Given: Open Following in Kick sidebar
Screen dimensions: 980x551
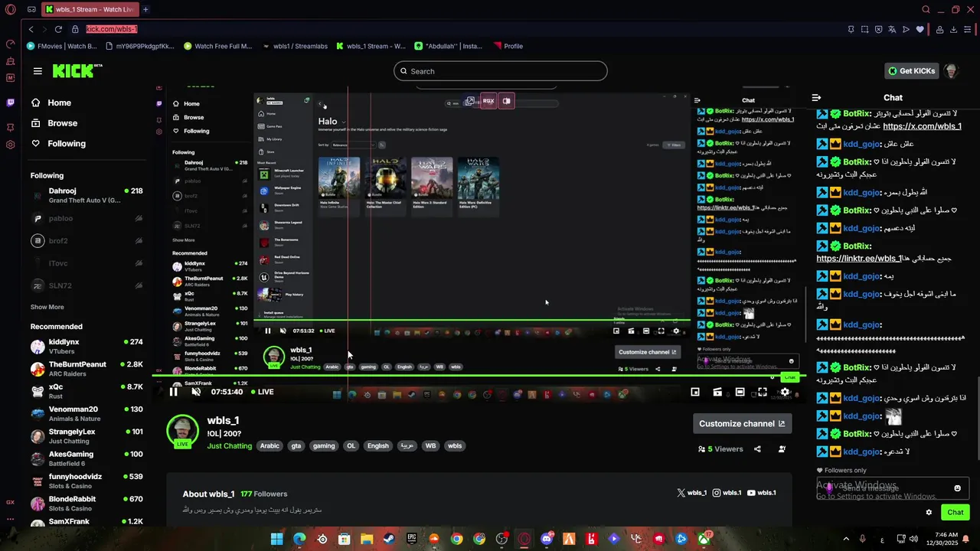Looking at the screenshot, I should click(x=58, y=144).
